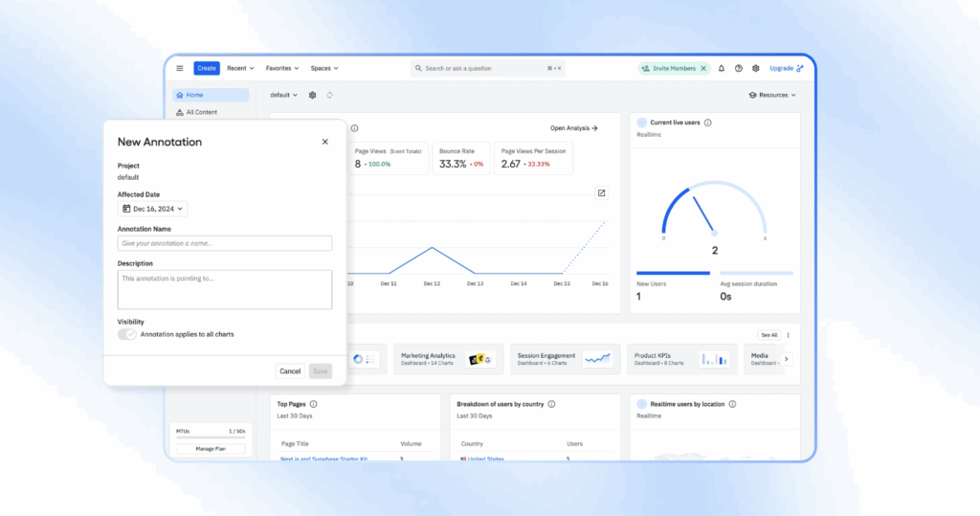Click the Upgrade link
980x516 pixels.
(x=787, y=68)
